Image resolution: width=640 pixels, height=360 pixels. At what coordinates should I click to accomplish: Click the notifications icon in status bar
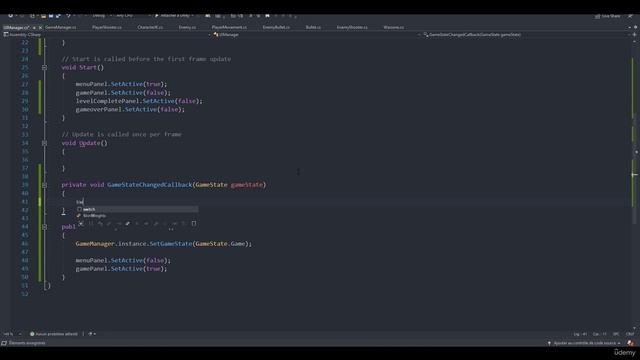click(x=631, y=343)
